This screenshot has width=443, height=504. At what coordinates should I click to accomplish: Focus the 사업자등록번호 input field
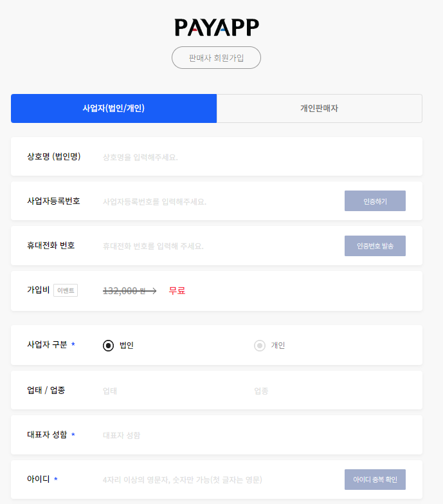[220, 201]
